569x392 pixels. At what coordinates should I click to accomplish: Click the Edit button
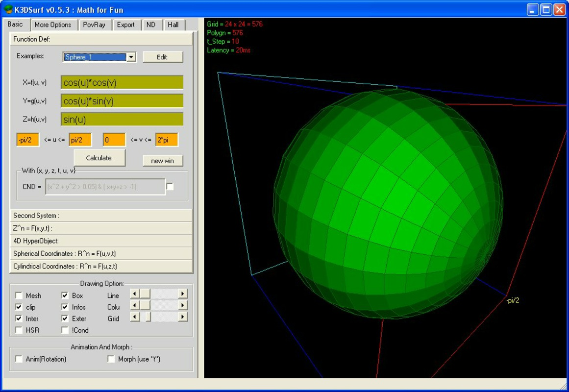tap(162, 57)
